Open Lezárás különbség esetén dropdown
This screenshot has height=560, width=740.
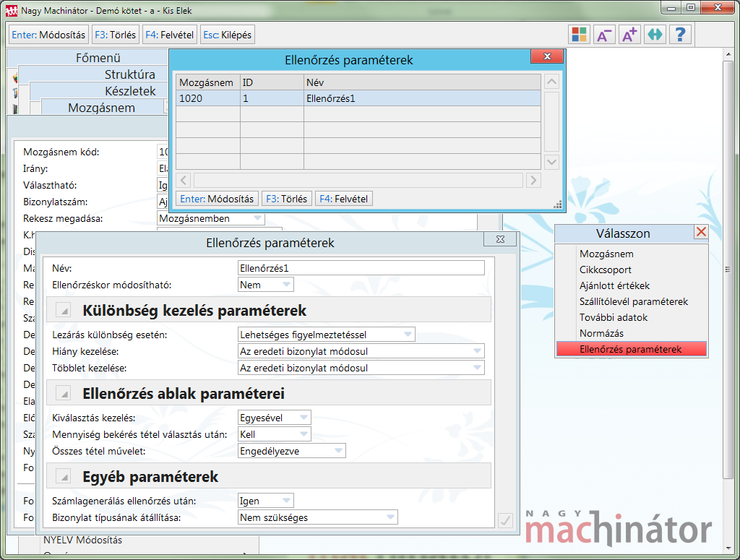click(x=327, y=335)
